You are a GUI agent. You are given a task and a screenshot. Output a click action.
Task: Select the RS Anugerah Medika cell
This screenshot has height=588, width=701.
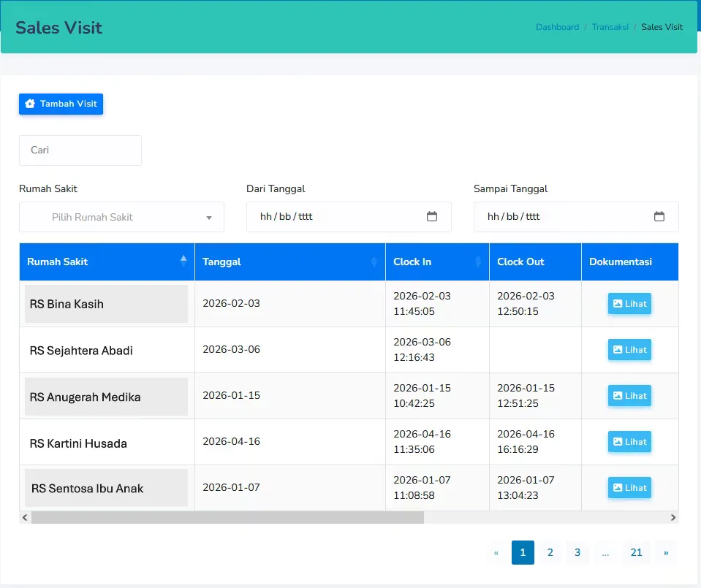pyautogui.click(x=107, y=397)
